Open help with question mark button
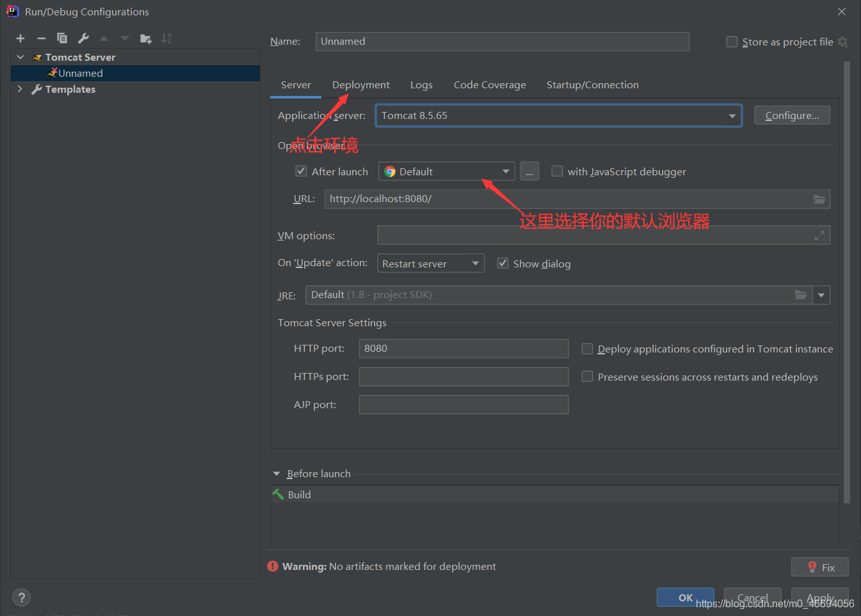 (21, 597)
